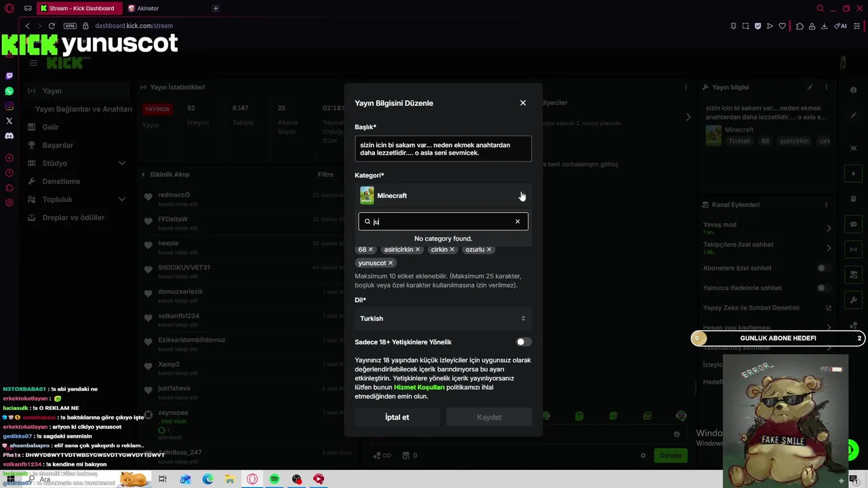Open Opera sidebar settings gear

point(9,203)
